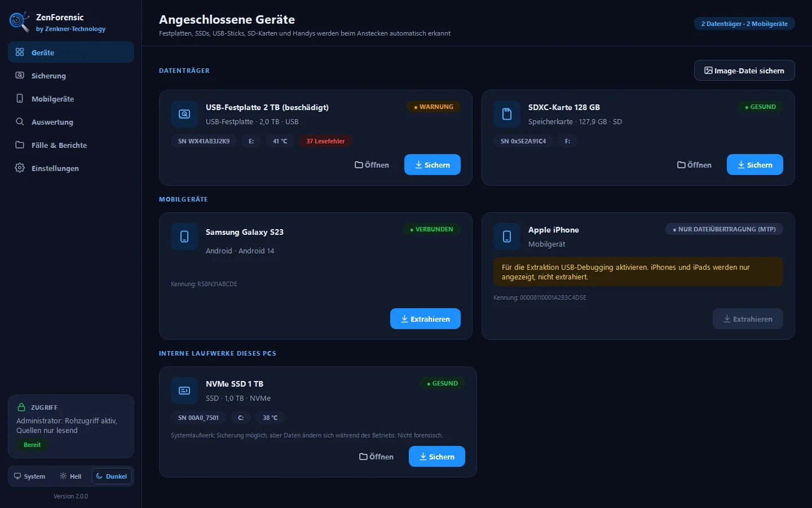Screen dimensions: 812x508
Task: Click the 37 Lesefehler badge
Action: click(325, 141)
